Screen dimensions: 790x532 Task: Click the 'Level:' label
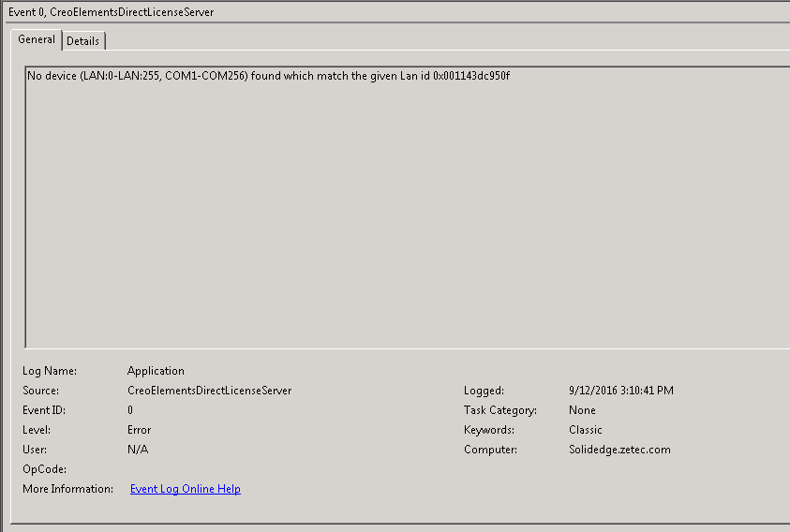pos(37,430)
